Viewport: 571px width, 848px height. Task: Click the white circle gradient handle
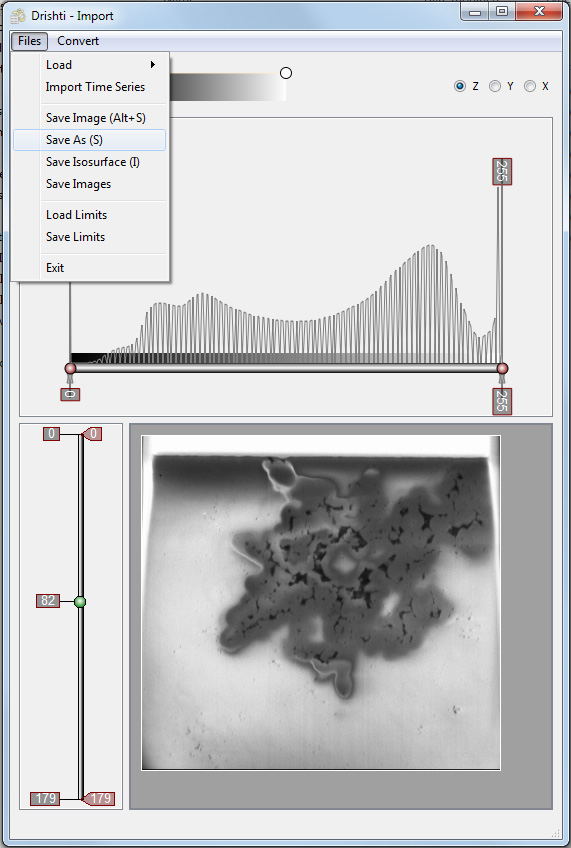coord(286,73)
